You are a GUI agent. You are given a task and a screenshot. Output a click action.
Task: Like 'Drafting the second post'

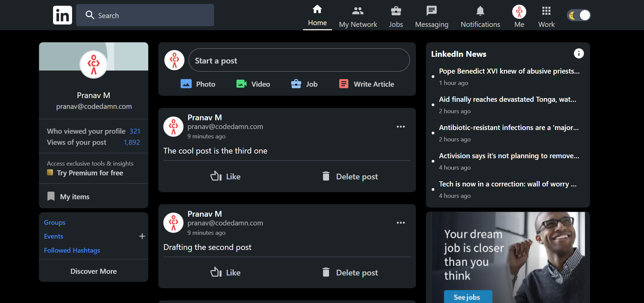[225, 272]
